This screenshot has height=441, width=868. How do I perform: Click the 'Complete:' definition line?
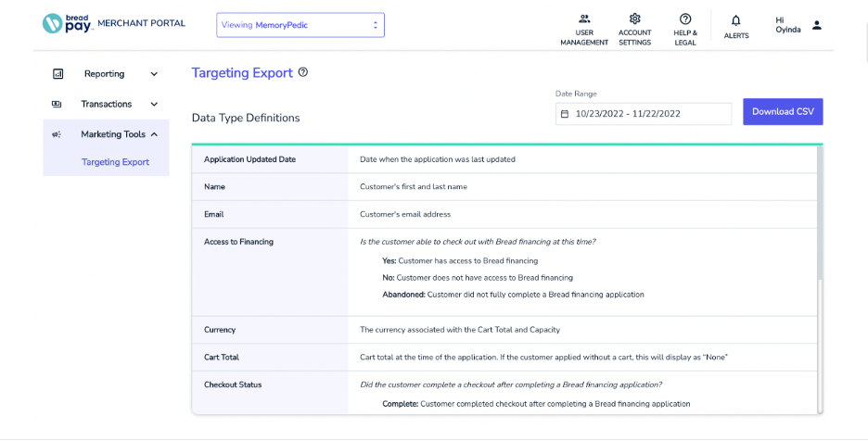pos(536,404)
